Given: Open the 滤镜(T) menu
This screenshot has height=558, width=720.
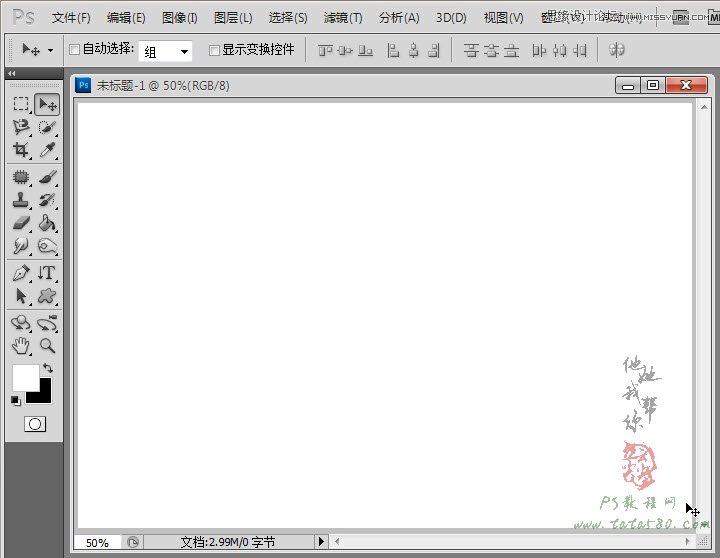Looking at the screenshot, I should pos(343,18).
